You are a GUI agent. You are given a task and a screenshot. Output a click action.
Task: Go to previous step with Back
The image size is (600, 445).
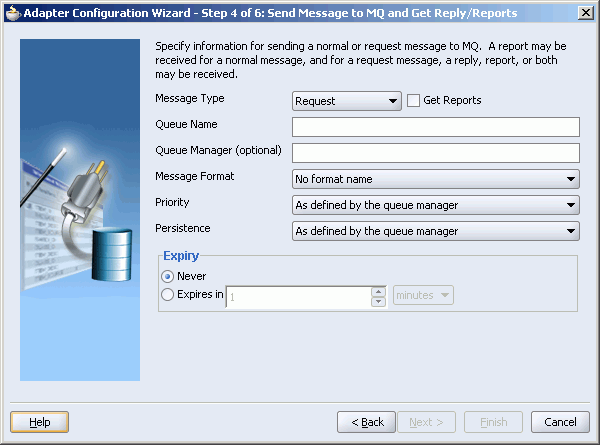[x=366, y=422]
